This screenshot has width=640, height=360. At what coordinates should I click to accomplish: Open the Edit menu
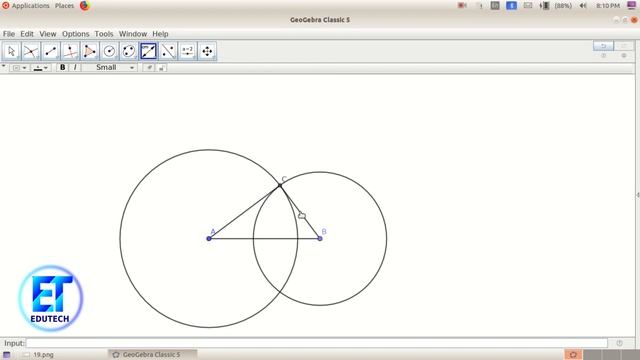pos(27,34)
